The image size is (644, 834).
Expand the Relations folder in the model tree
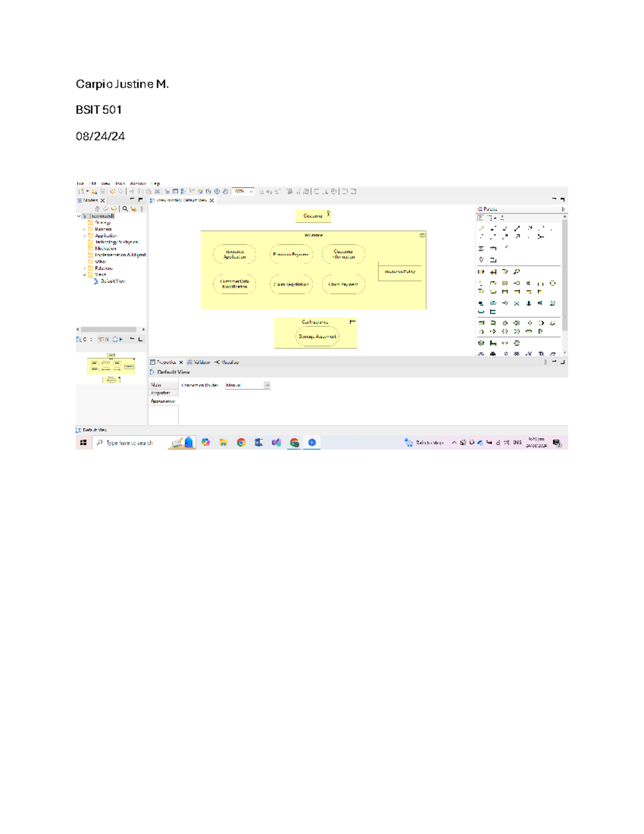tap(84, 269)
